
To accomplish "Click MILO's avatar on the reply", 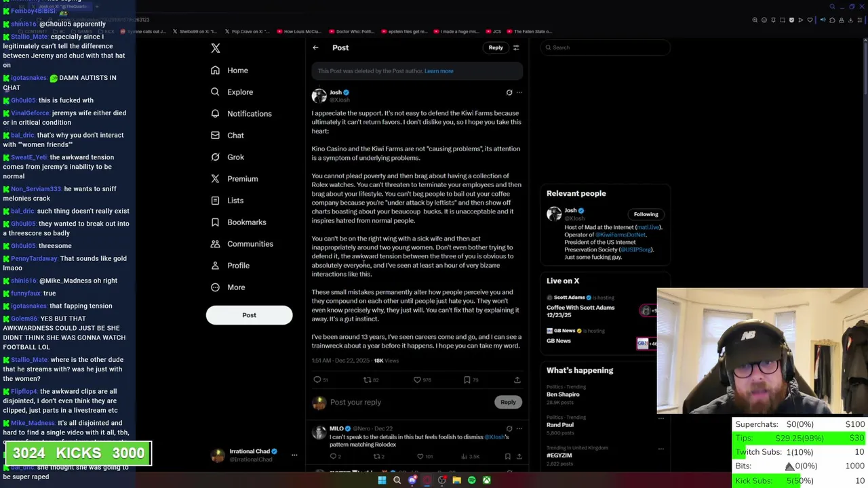I will coord(319,432).
